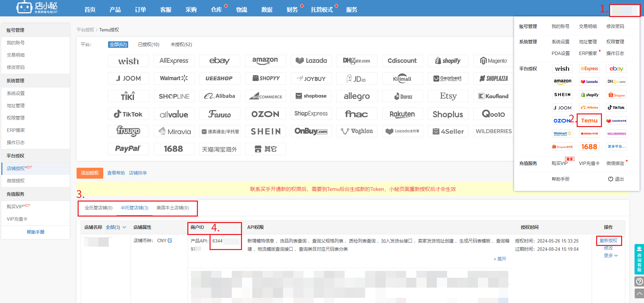The width and height of the screenshot is (644, 303).
Task: Pick the Magento platform tile
Action: 494,61
